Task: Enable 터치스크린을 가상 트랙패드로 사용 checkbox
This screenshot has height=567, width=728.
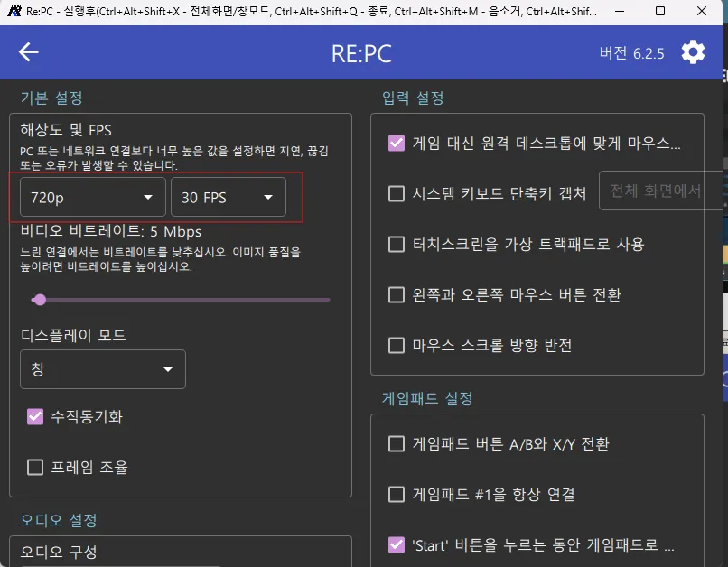Action: pyautogui.click(x=396, y=244)
